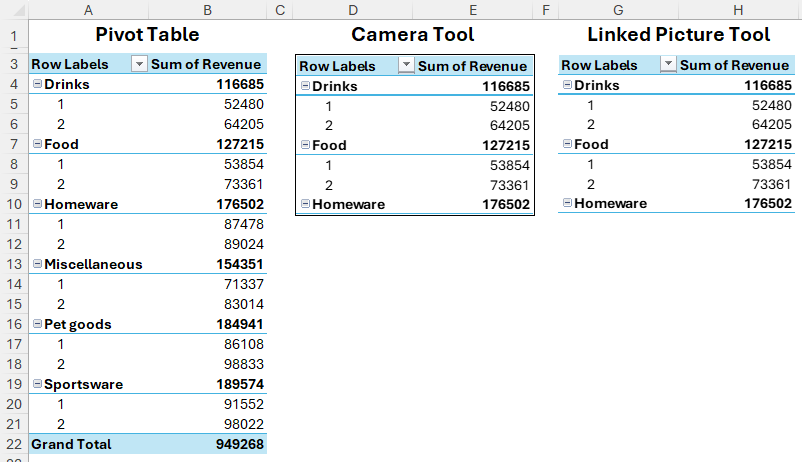Image resolution: width=802 pixels, height=462 pixels.
Task: Select column G header
Action: 618,10
